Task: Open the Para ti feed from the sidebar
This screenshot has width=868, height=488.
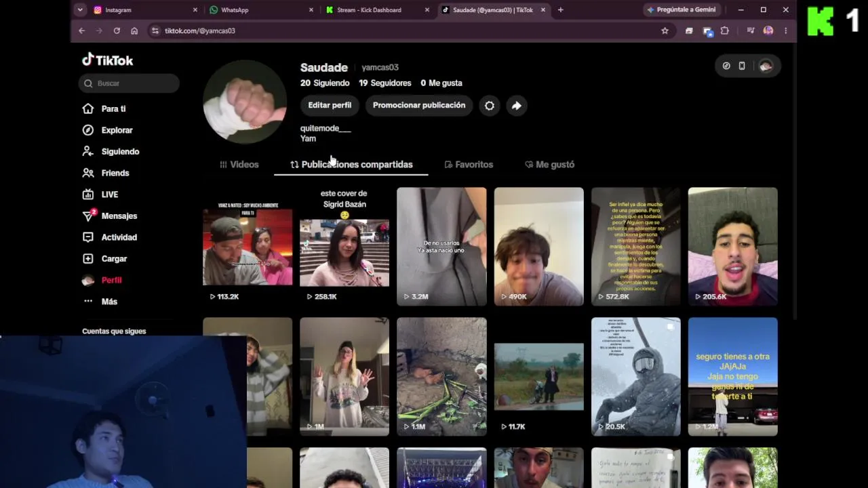Action: [x=113, y=108]
